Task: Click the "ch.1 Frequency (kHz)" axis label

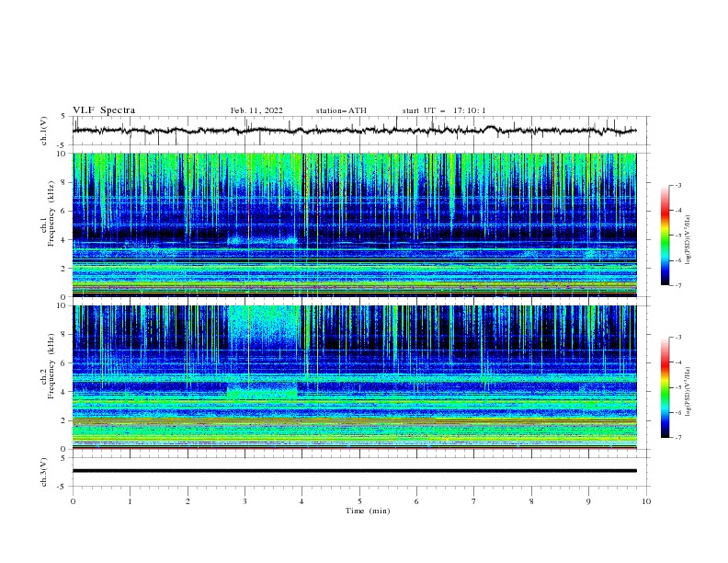Action: 48,214
